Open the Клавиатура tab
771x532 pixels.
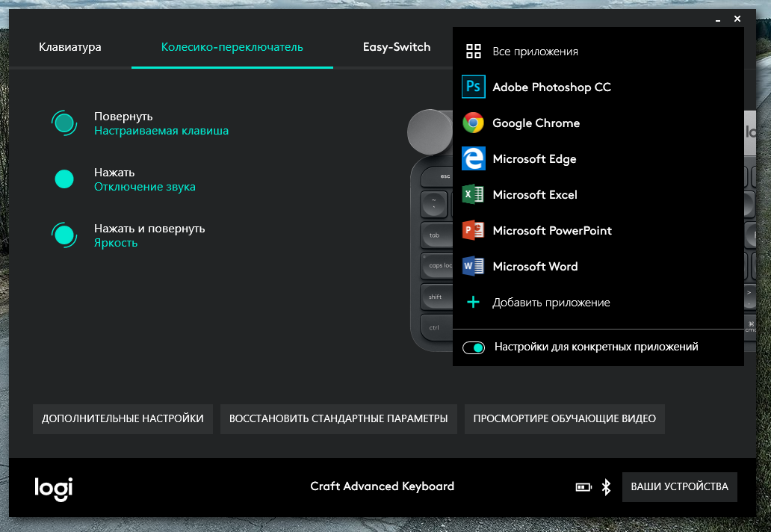[x=69, y=47]
